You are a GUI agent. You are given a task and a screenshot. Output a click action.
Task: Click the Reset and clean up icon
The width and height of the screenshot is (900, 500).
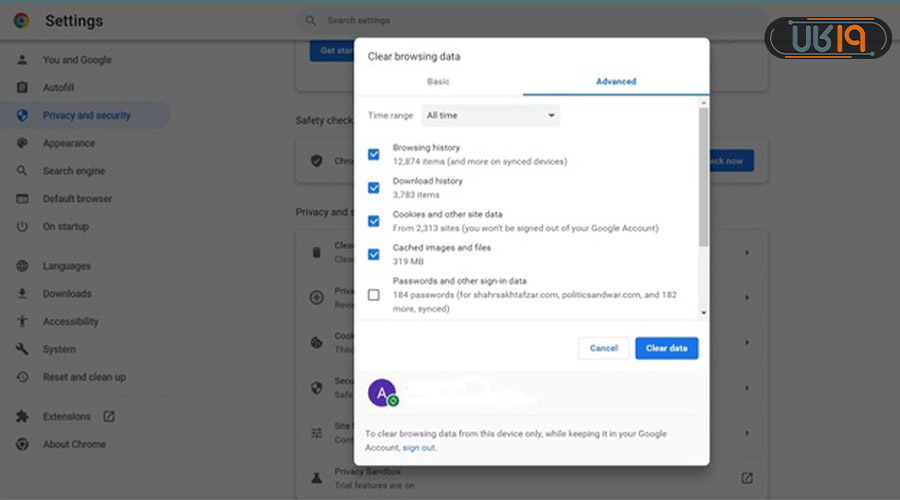point(22,377)
